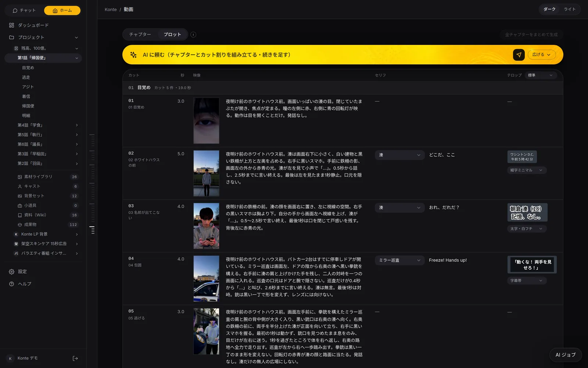Click the 広げる button
The image size is (588, 368).
(542, 55)
